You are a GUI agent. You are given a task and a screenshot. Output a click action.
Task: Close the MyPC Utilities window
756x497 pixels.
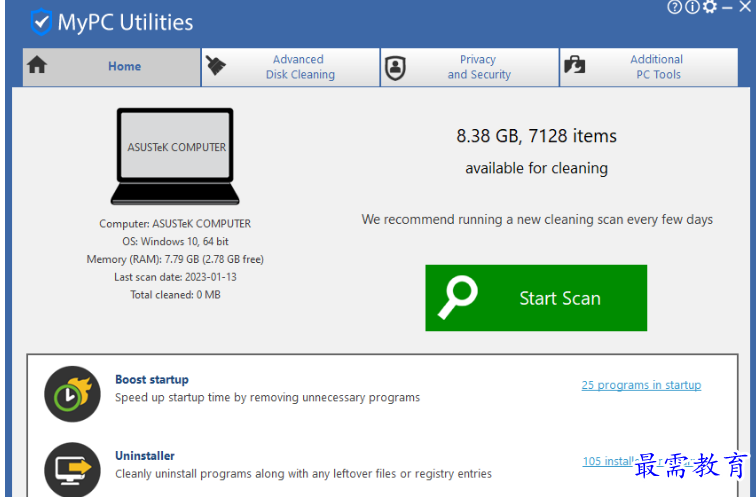click(745, 6)
